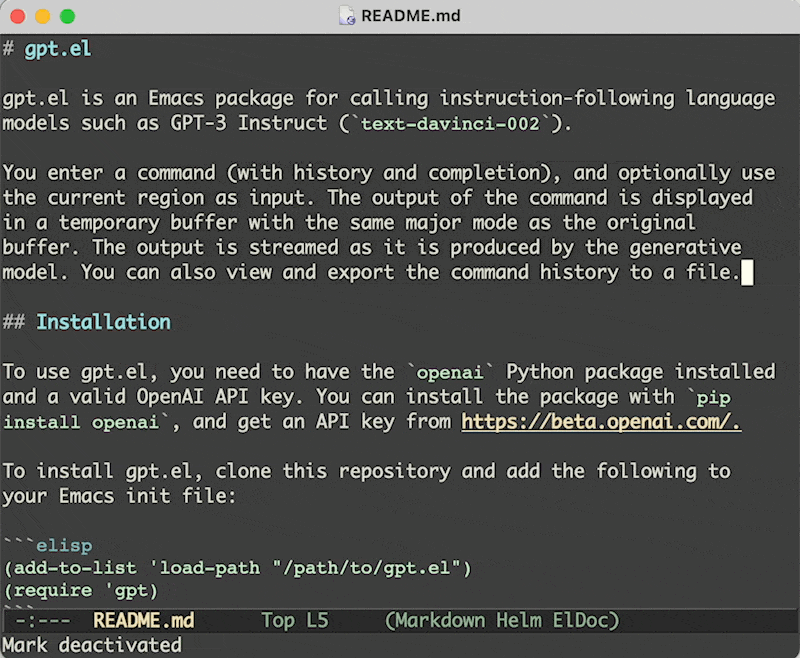Viewport: 800px width, 658px height.
Task: Click the (add-to-list 'load-path line
Action: pyautogui.click(x=238, y=568)
